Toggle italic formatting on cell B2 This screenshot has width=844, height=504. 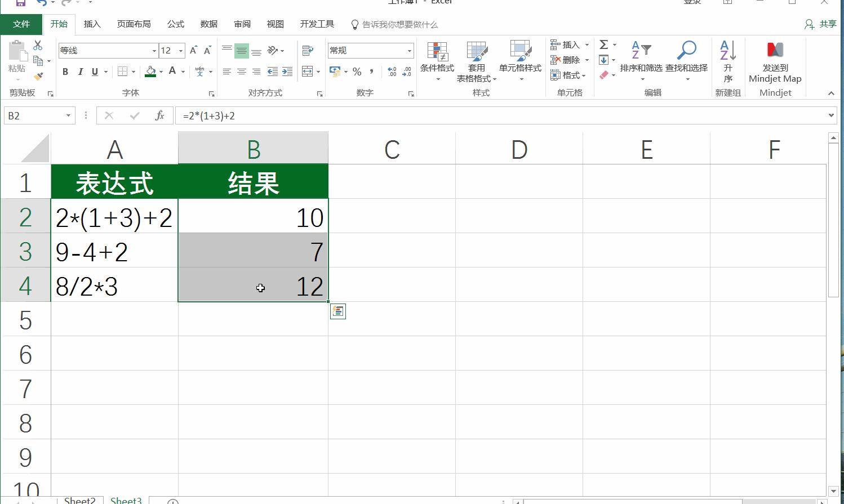[x=79, y=72]
